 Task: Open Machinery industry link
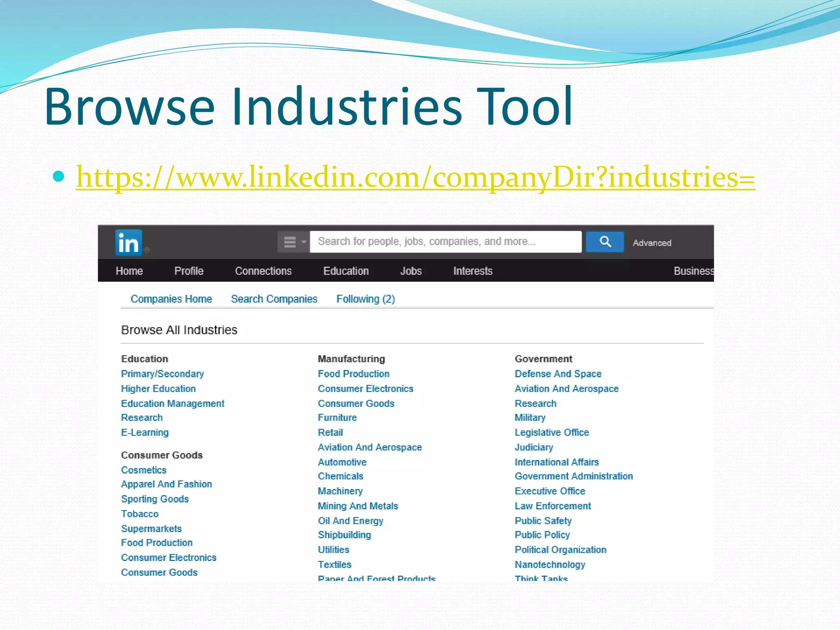[340, 491]
